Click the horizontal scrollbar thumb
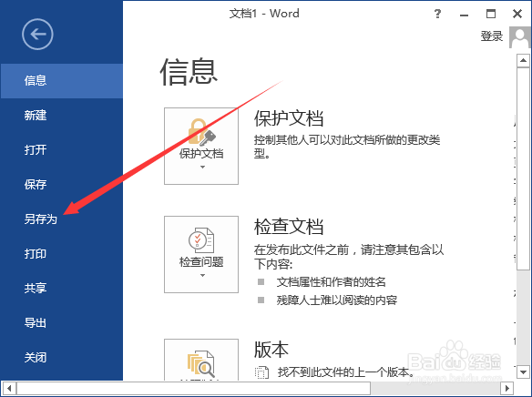The image size is (532, 397). point(193,388)
